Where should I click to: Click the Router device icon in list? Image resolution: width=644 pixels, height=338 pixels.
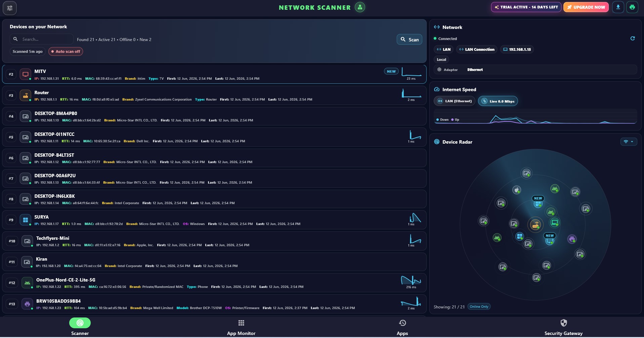25,95
